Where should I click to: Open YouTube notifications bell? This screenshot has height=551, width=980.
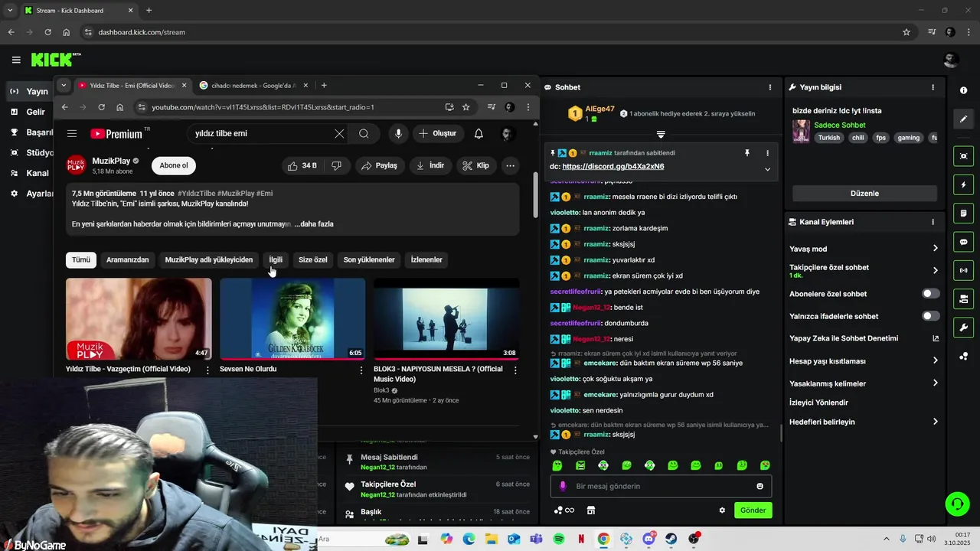(479, 133)
